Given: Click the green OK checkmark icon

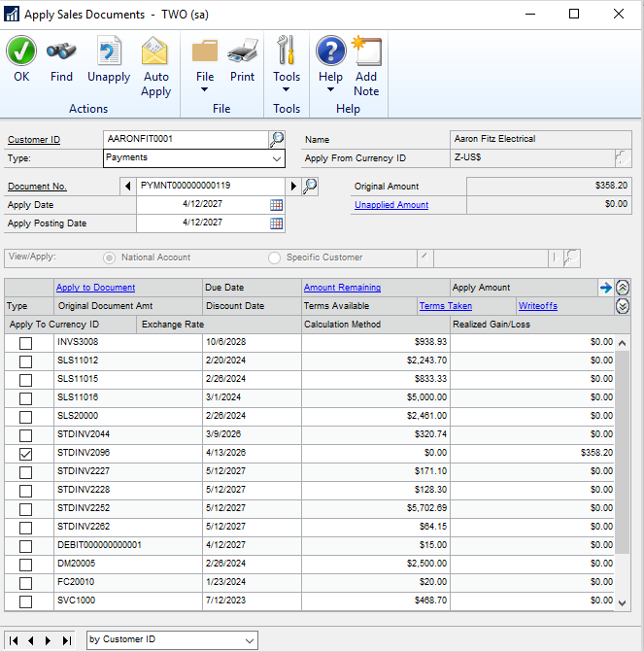Looking at the screenshot, I should click(21, 51).
